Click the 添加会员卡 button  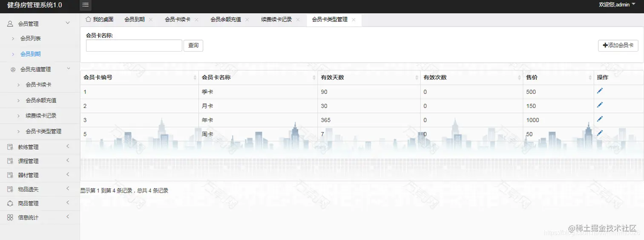[x=618, y=46]
